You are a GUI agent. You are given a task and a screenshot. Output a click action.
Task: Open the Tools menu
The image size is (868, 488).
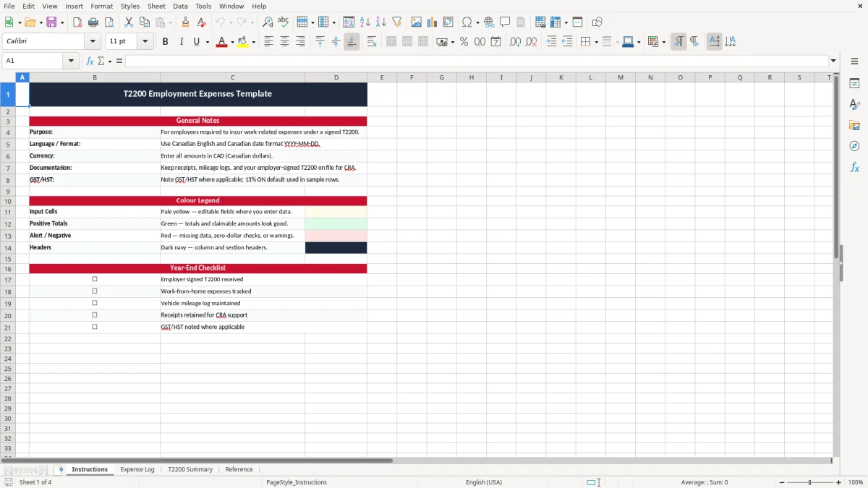click(203, 6)
